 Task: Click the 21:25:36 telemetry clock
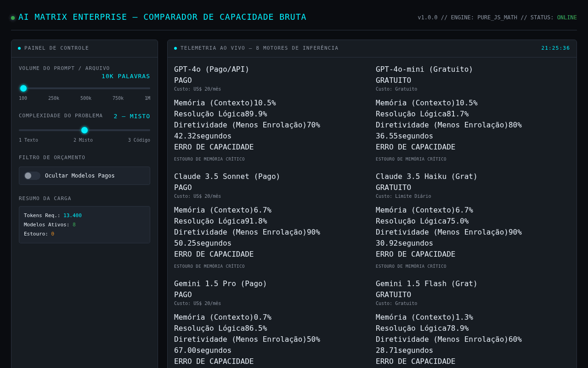(555, 48)
